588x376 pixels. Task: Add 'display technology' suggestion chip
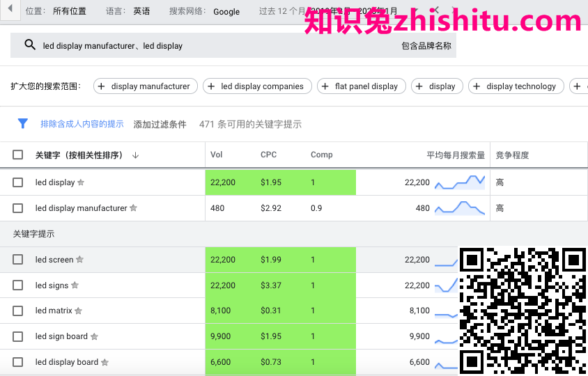[x=516, y=86]
